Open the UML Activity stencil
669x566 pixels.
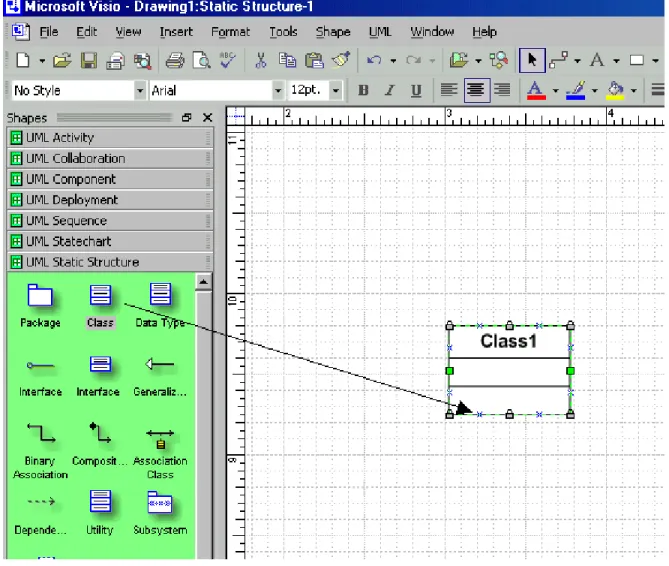click(x=110, y=138)
